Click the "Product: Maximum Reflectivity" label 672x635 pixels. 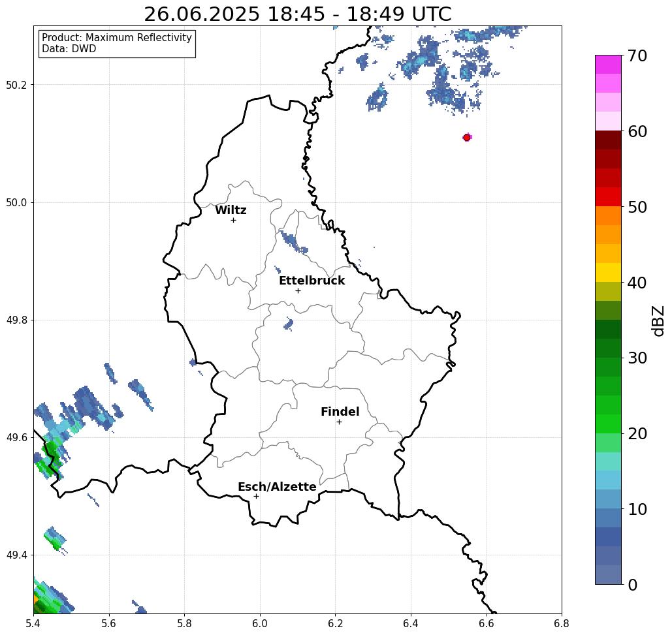(x=116, y=38)
